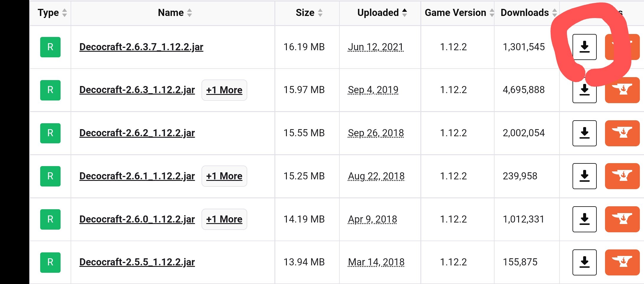Download Decocraft-2.6.2 file via arrow icon
Image resolution: width=644 pixels, height=284 pixels.
[584, 133]
